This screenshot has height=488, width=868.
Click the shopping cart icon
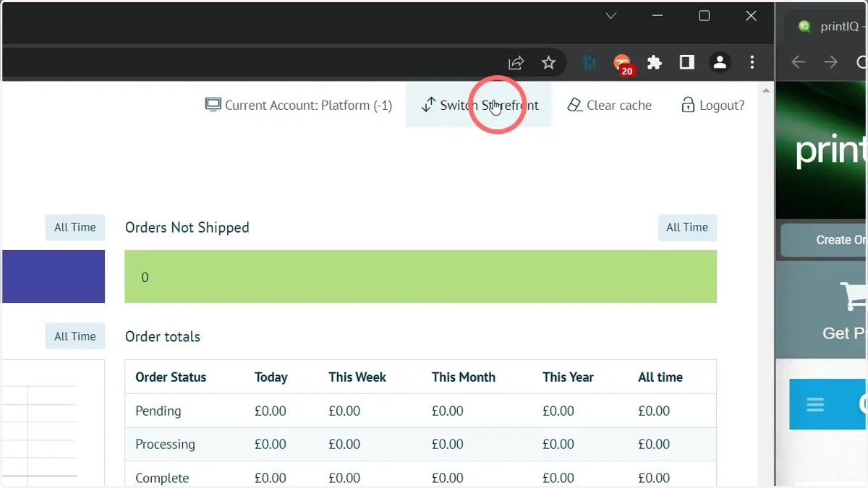pos(854,296)
